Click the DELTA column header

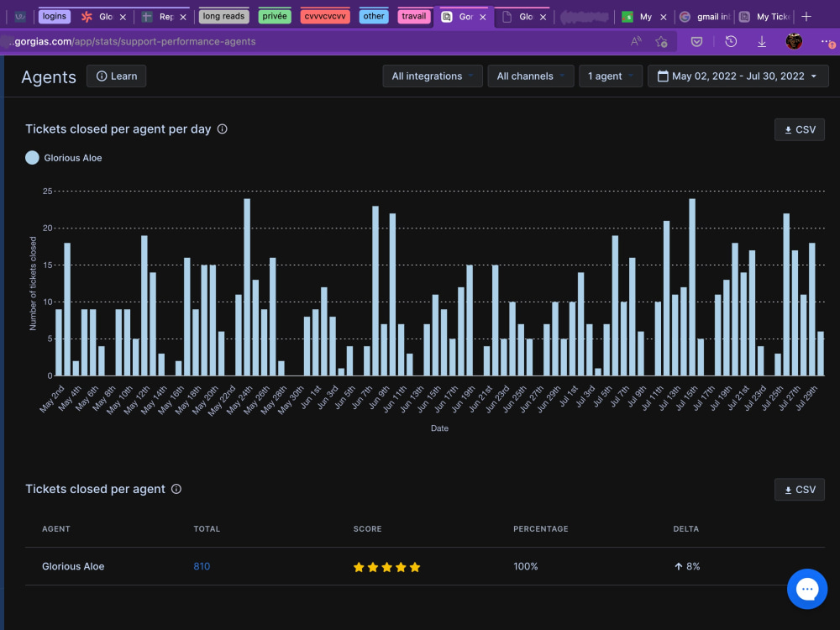point(685,528)
